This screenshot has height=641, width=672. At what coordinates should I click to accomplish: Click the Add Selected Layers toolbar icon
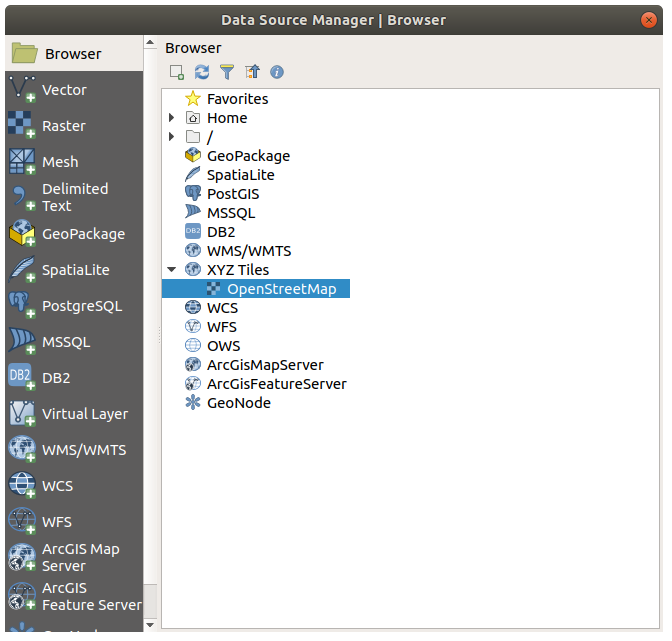click(177, 72)
